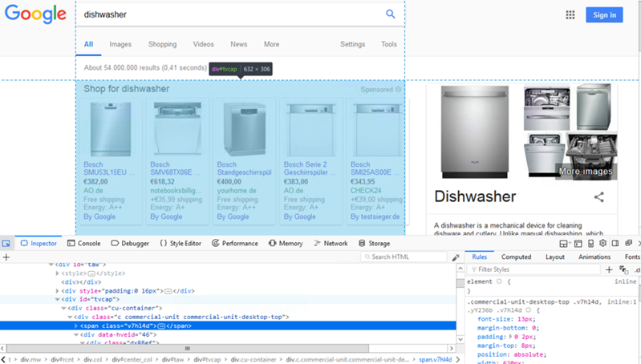This screenshot has width=641, height=364.
Task: Open search Settings menu
Action: 352,44
